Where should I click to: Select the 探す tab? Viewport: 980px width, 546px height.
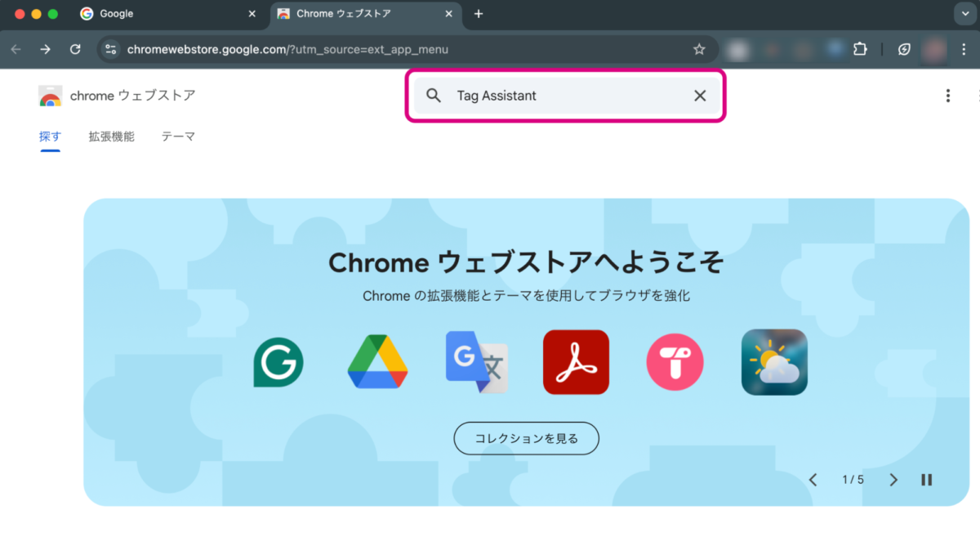pyautogui.click(x=50, y=136)
